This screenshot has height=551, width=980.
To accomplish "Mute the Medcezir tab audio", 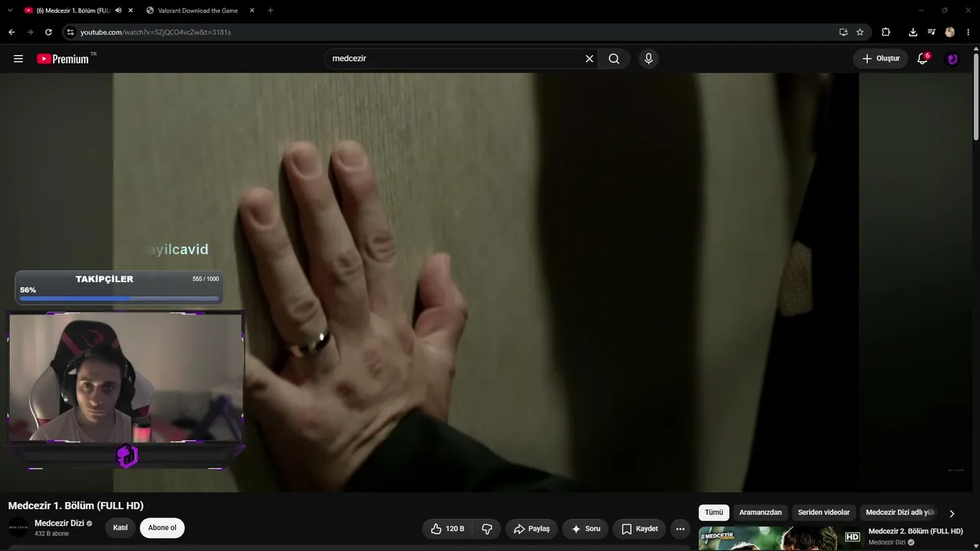I will click(x=118, y=11).
